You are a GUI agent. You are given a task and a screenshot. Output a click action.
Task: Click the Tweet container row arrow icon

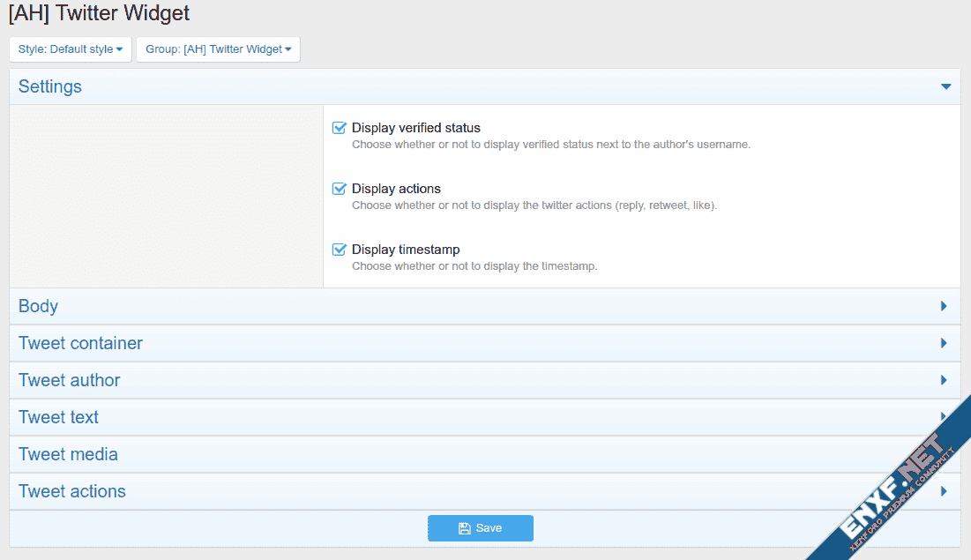944,343
